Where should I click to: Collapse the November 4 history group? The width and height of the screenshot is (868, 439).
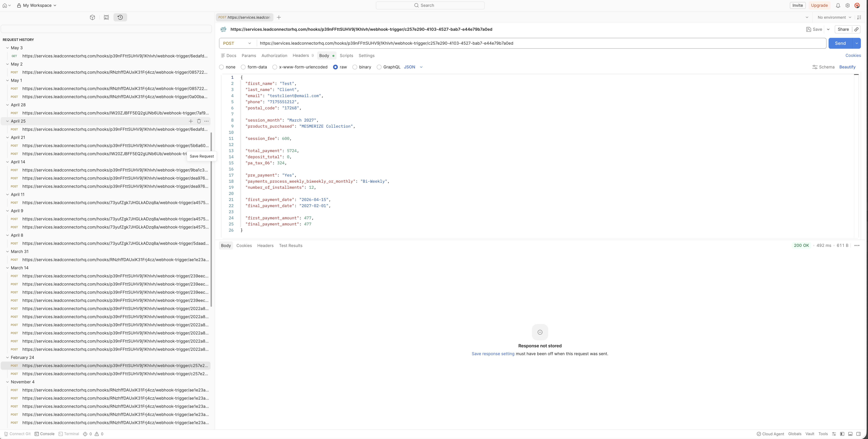click(7, 382)
